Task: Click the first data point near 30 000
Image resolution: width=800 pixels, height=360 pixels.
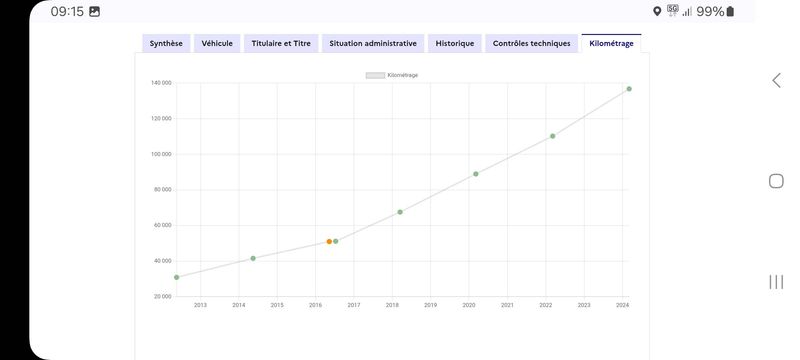Action: (177, 277)
